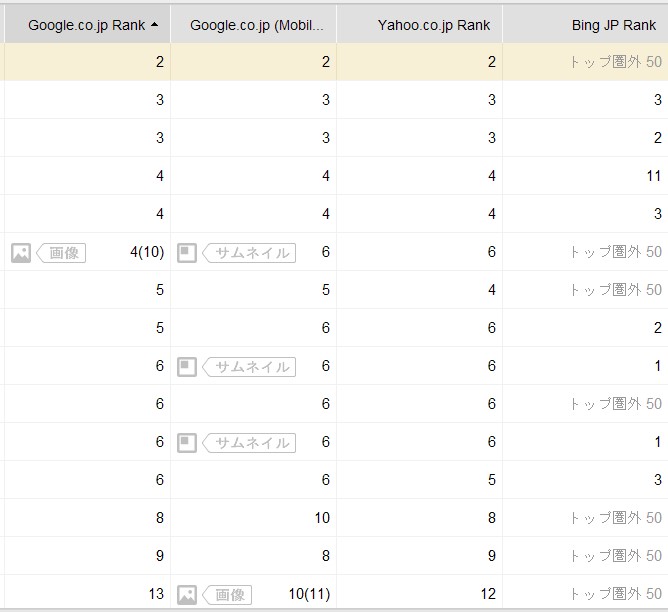Click トップ圏外 50 in the highlighted row

click(616, 62)
